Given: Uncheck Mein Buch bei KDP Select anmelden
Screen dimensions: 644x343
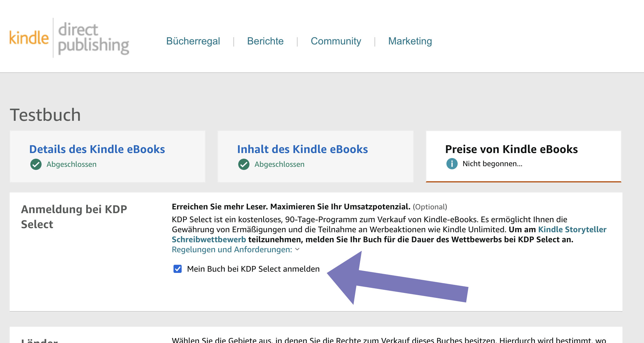Looking at the screenshot, I should [178, 269].
